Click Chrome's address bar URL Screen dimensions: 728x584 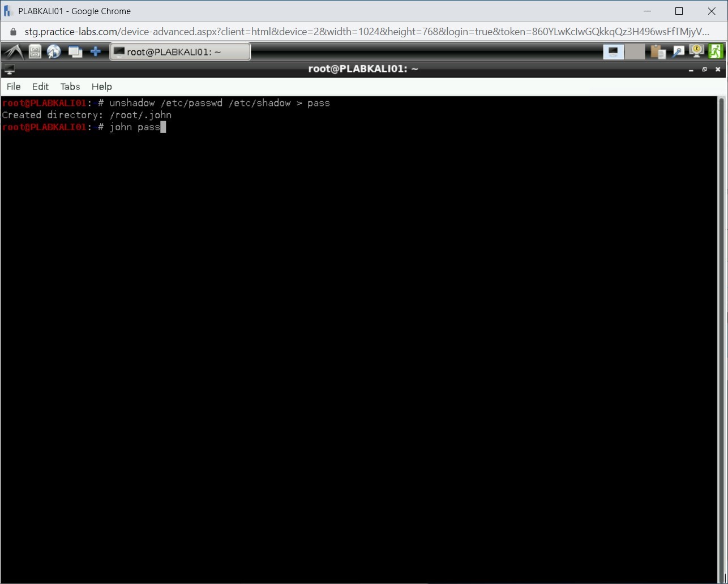tap(226, 32)
